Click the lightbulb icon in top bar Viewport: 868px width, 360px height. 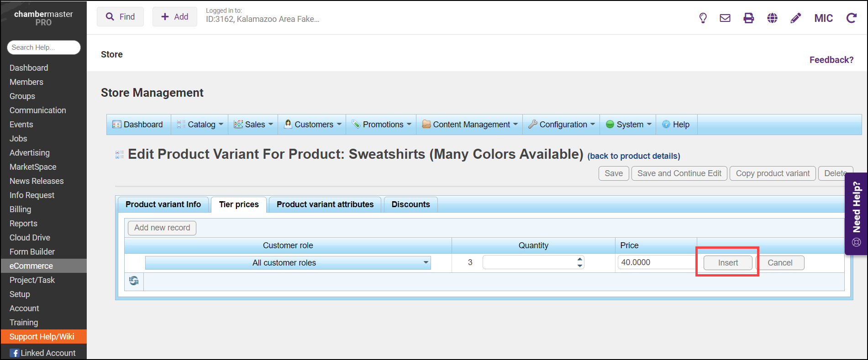coord(703,18)
